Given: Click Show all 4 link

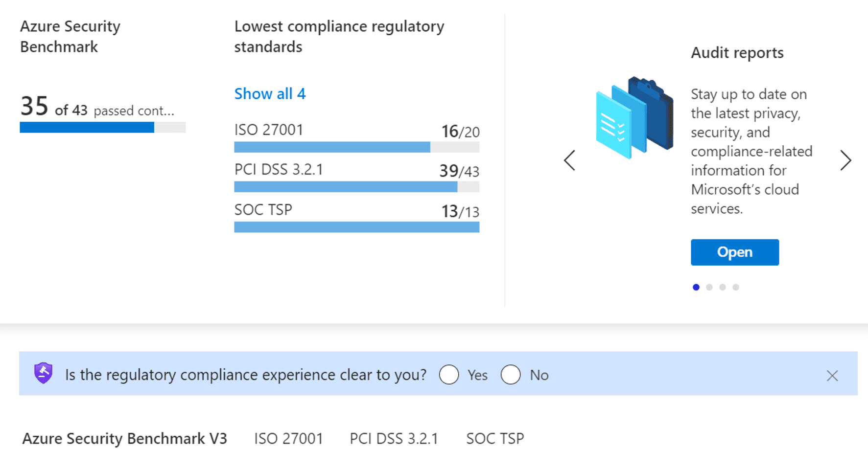Looking at the screenshot, I should pyautogui.click(x=270, y=93).
